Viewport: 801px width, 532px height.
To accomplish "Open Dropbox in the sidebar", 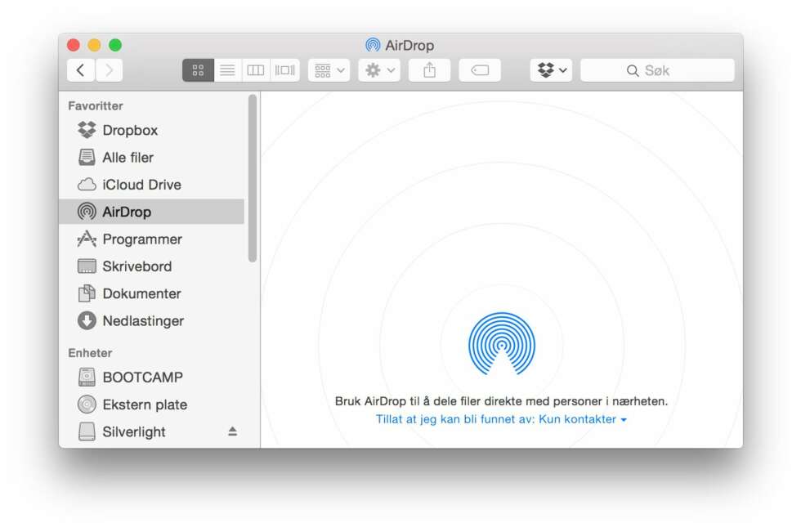I will (152, 130).
